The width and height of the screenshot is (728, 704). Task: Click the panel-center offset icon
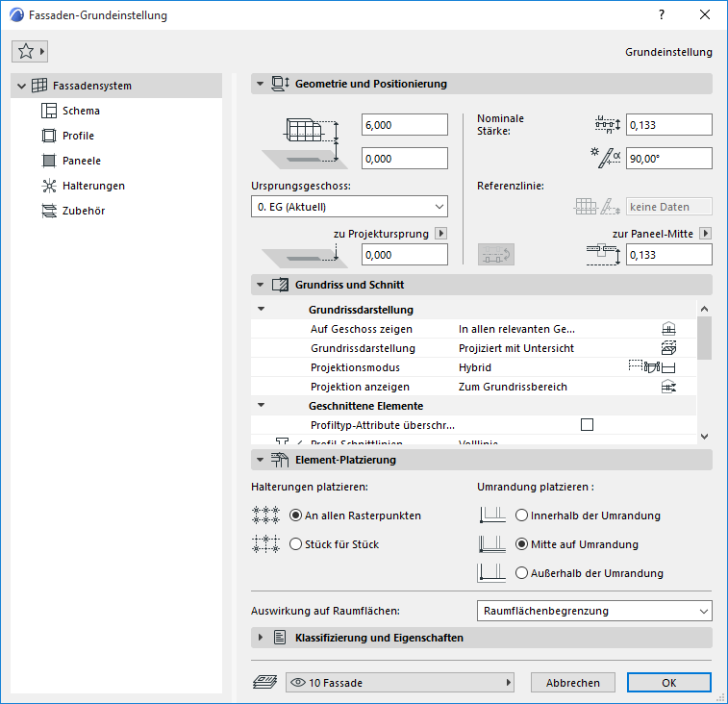[x=603, y=255]
